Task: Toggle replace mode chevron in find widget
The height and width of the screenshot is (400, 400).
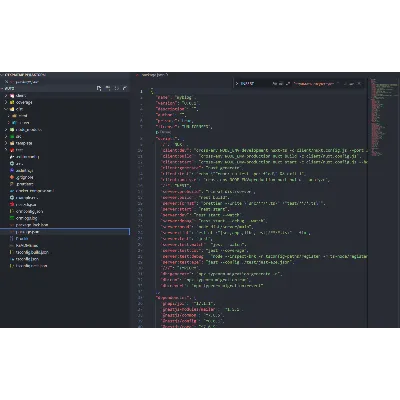Action: coord(237,84)
